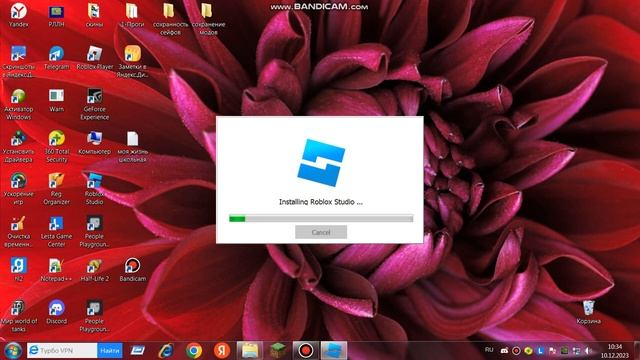Click the Show desktop button
Image resolution: width=640 pixels, height=360 pixels.
click(637, 351)
